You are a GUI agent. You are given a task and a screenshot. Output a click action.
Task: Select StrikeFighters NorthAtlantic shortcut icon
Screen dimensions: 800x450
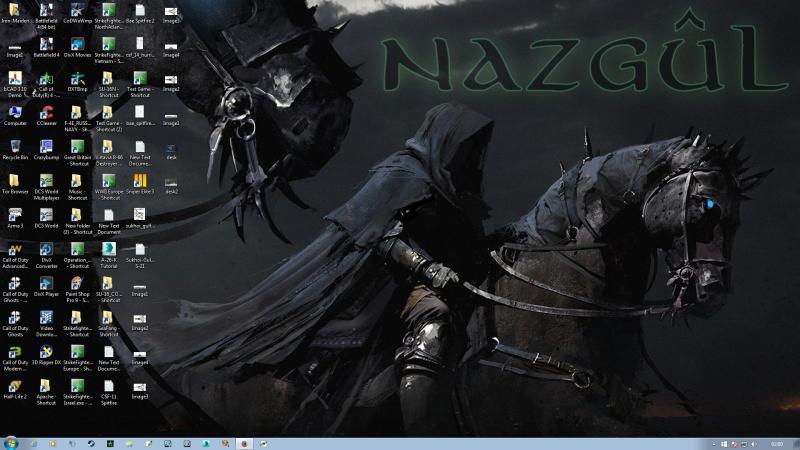click(109, 16)
